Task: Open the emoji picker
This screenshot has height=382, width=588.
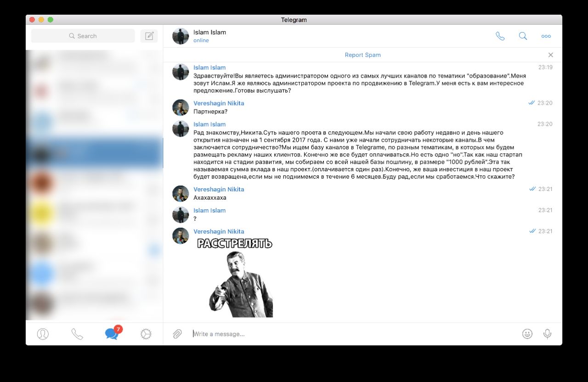Action: [527, 334]
